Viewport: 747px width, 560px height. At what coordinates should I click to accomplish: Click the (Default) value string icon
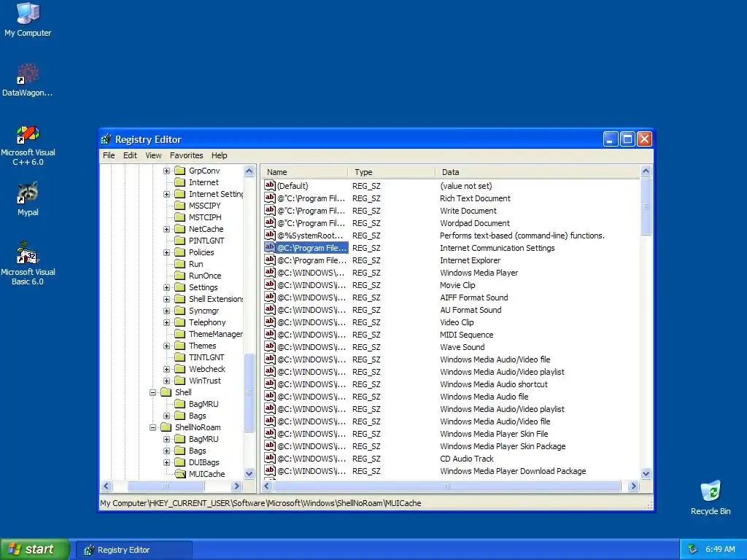[x=270, y=185]
